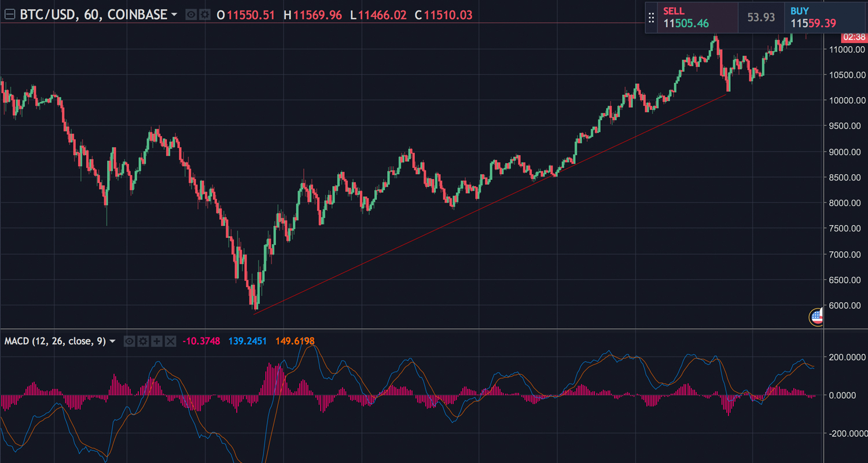This screenshot has width=868, height=463.
Task: Open the MACD (12, 26, close, 9) dropdown
Action: click(112, 341)
